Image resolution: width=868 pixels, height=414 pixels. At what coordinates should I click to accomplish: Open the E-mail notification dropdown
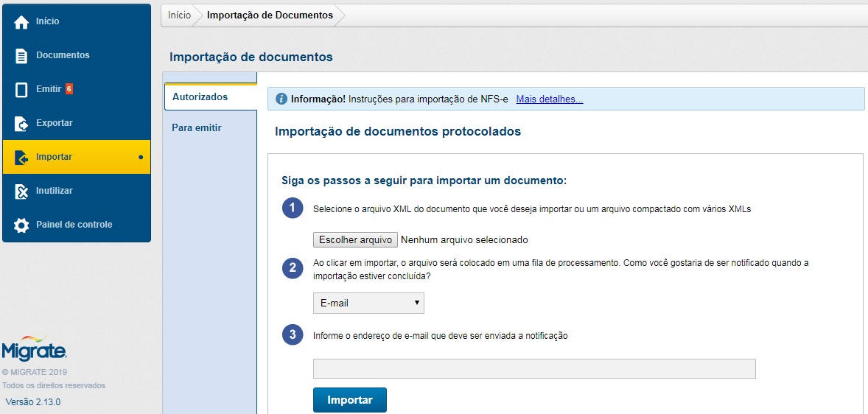(x=368, y=303)
